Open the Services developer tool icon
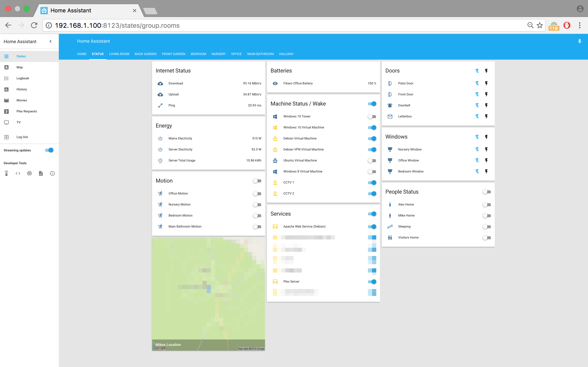The image size is (588, 367). (x=7, y=173)
